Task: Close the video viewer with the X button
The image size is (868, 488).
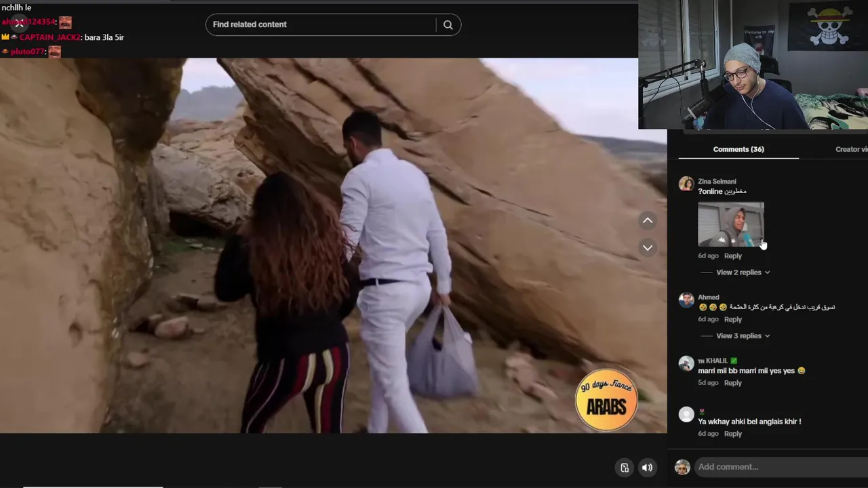Action: (x=20, y=24)
